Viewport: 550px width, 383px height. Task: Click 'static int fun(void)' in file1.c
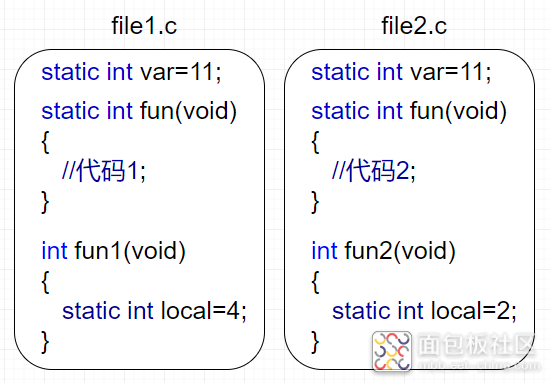click(139, 112)
